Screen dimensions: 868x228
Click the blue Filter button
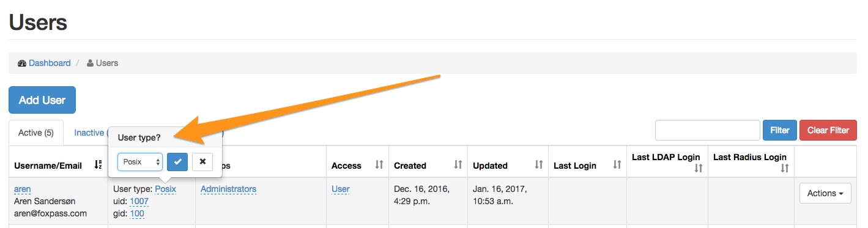coord(780,130)
